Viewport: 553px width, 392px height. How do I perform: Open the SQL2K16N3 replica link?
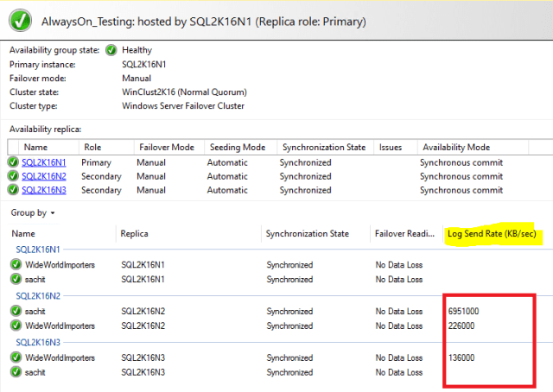44,190
